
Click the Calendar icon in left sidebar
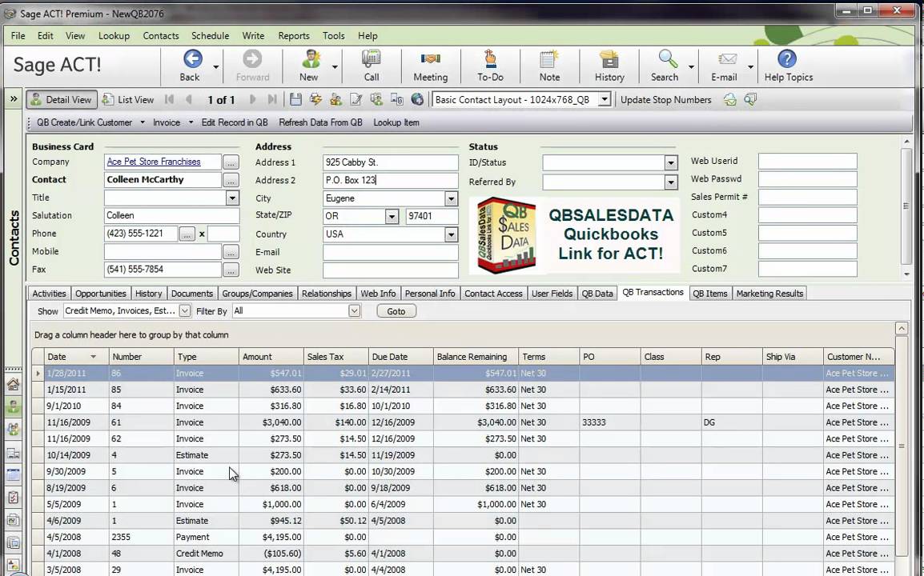pyautogui.click(x=13, y=474)
